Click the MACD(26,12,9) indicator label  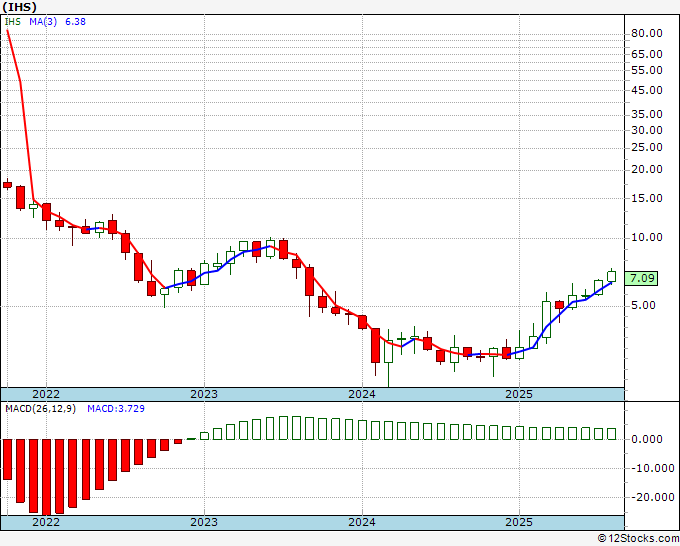(x=40, y=409)
